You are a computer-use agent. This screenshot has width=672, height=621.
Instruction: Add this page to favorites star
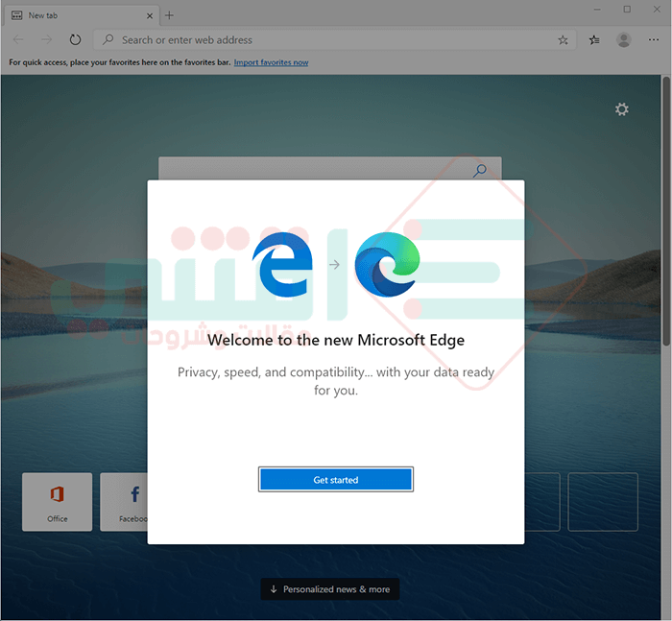click(x=564, y=40)
